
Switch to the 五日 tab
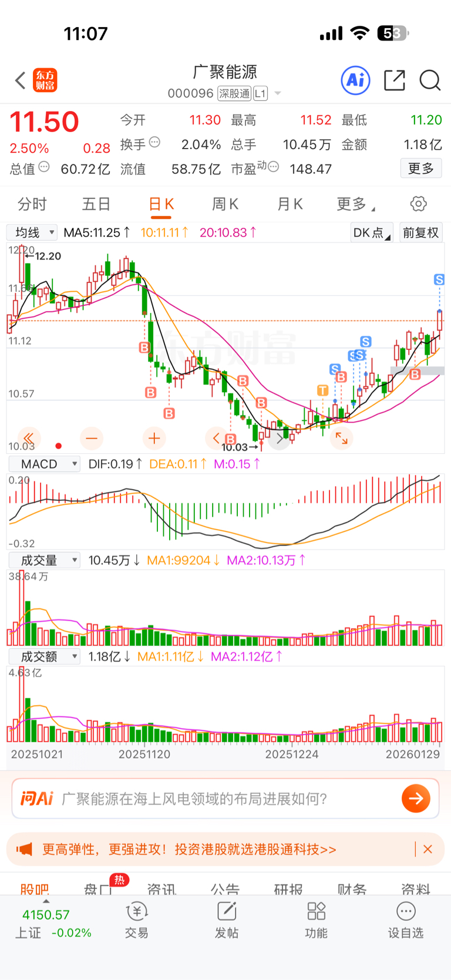click(x=96, y=204)
